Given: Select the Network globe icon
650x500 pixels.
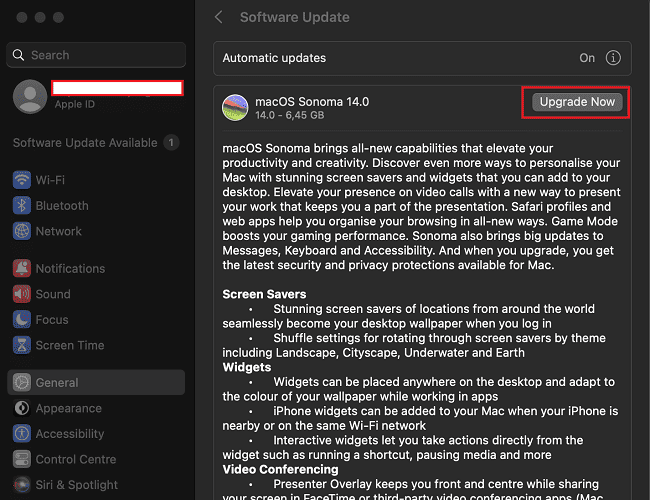Looking at the screenshot, I should (x=22, y=231).
